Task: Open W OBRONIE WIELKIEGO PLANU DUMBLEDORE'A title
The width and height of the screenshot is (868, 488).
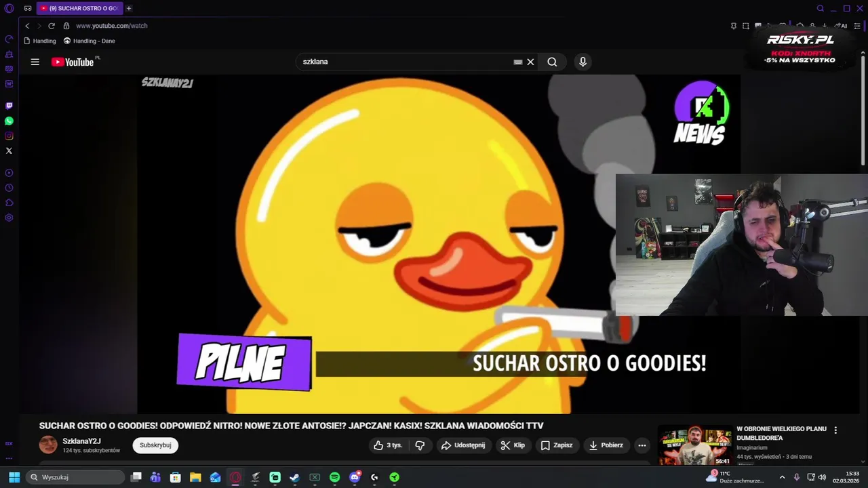Action: 781,433
